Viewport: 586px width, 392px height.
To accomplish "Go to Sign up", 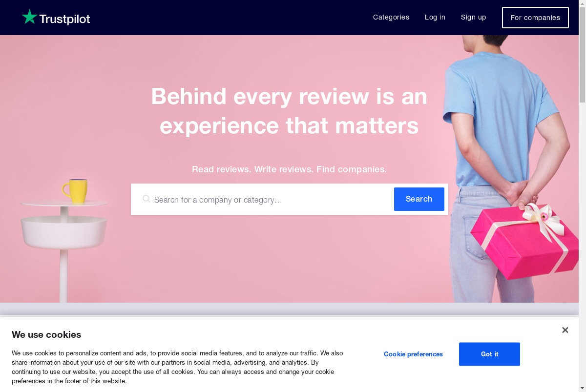I will (x=474, y=17).
